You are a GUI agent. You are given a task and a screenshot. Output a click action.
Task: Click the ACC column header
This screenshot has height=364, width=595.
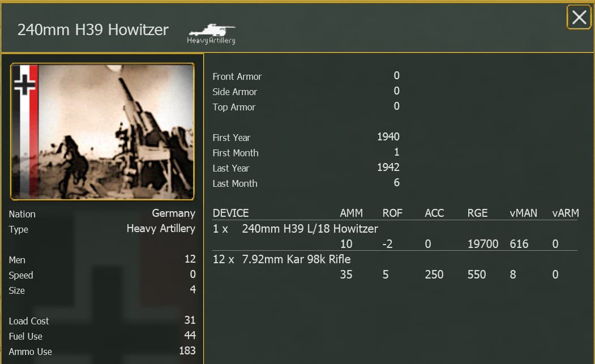tap(434, 213)
